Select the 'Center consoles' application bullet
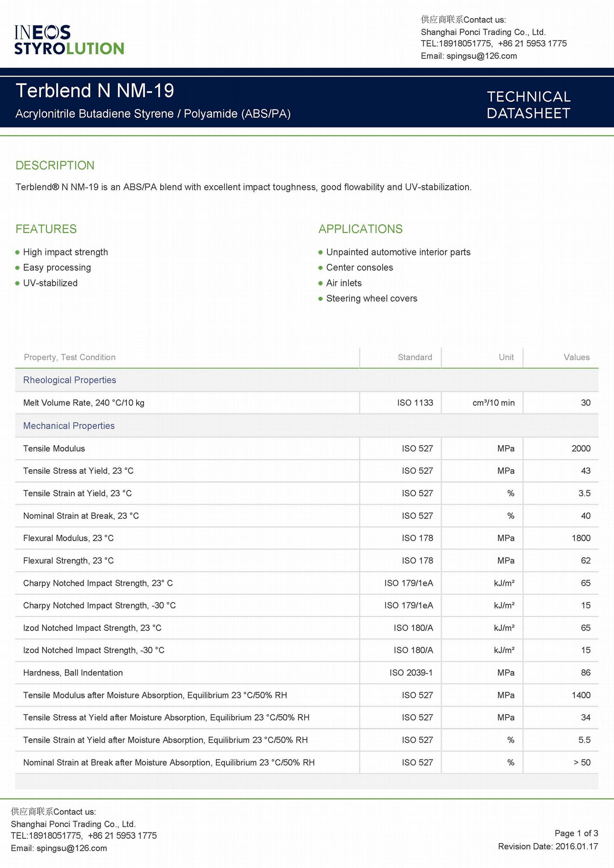This screenshot has width=614, height=868. pos(360,267)
